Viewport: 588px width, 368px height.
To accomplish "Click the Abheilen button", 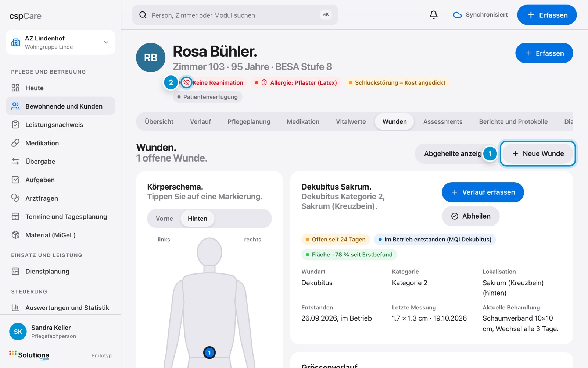I will tap(470, 216).
